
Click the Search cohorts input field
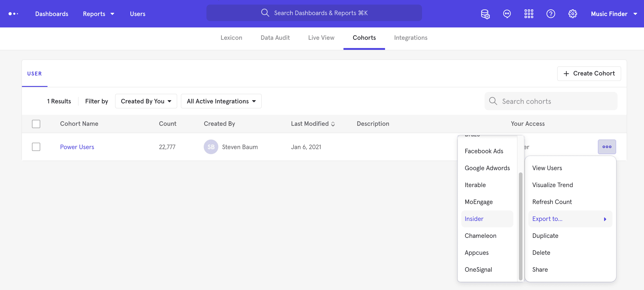click(x=555, y=101)
